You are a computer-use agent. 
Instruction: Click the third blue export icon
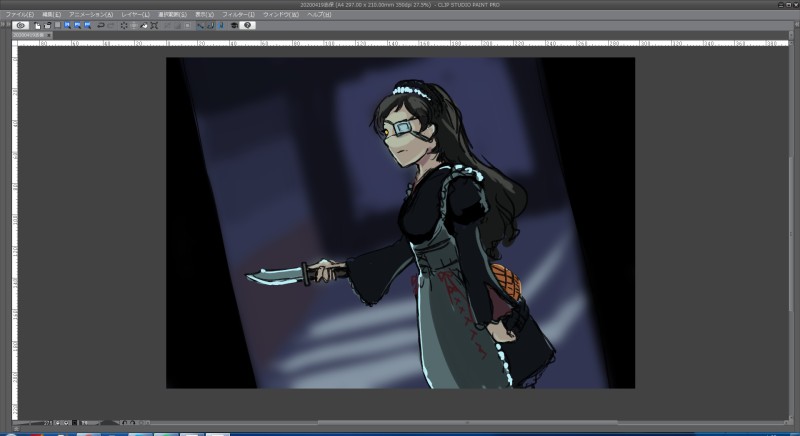pyautogui.click(x=88, y=25)
